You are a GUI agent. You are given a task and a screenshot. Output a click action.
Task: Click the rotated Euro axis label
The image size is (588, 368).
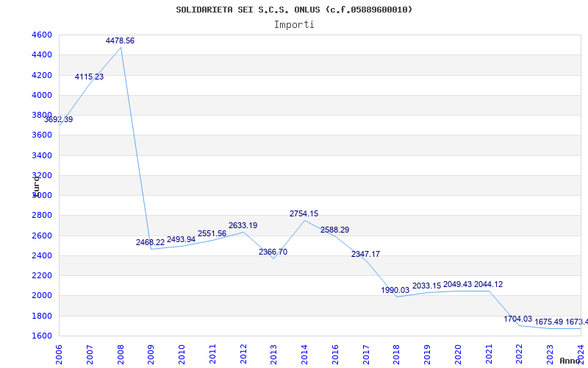coord(36,187)
